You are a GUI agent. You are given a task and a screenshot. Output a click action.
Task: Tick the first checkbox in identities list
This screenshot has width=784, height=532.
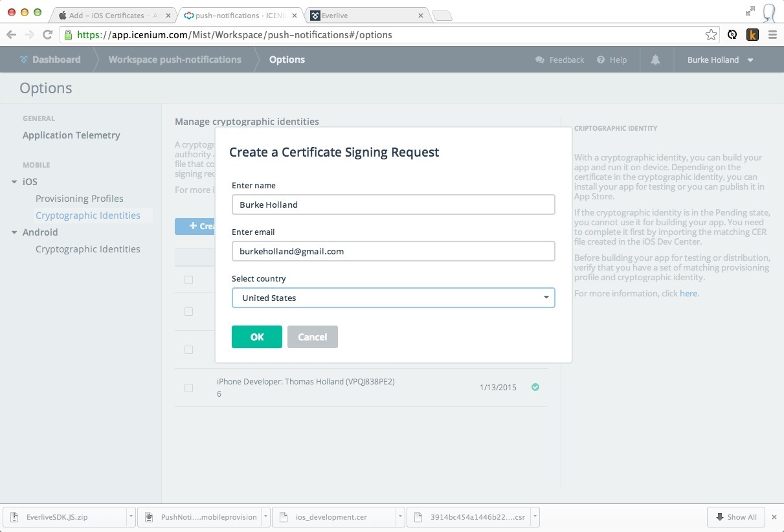click(x=188, y=280)
